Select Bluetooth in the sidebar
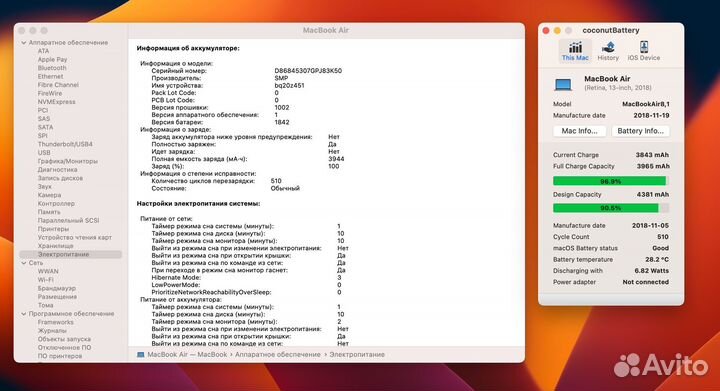The height and width of the screenshot is (391, 720). click(52, 68)
